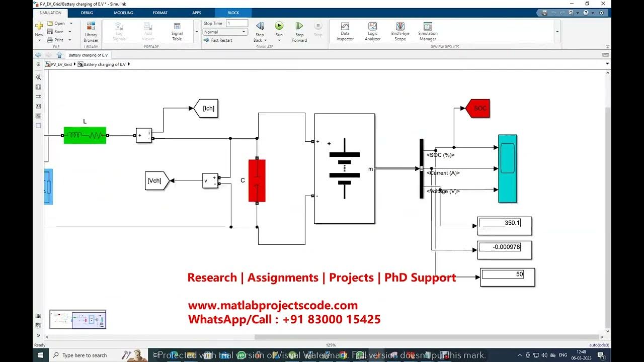Select the Battery block
Screen dimensions: 644x362
pyautogui.click(x=345, y=168)
